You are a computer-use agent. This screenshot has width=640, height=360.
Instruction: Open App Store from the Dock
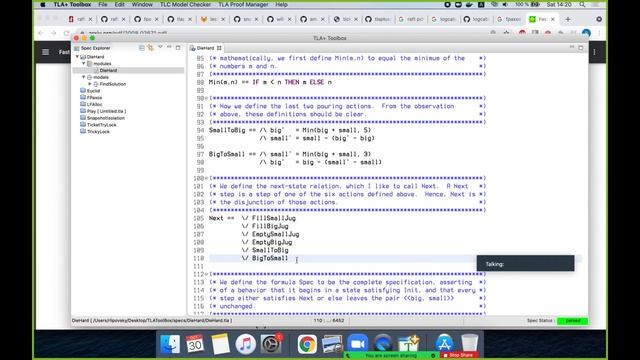pyautogui.click(x=444, y=344)
